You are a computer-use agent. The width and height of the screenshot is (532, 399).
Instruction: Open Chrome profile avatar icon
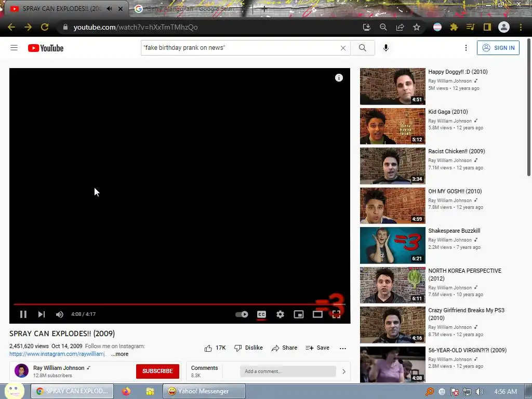click(504, 27)
